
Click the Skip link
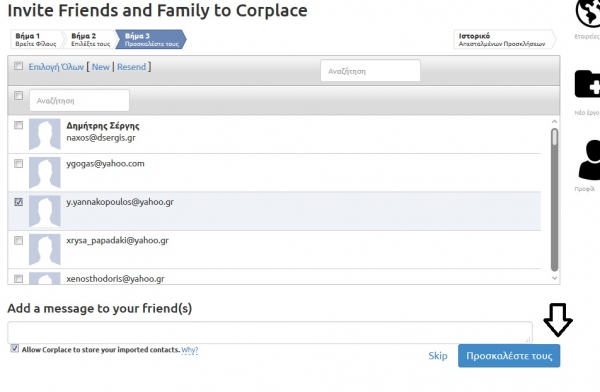[x=438, y=356]
